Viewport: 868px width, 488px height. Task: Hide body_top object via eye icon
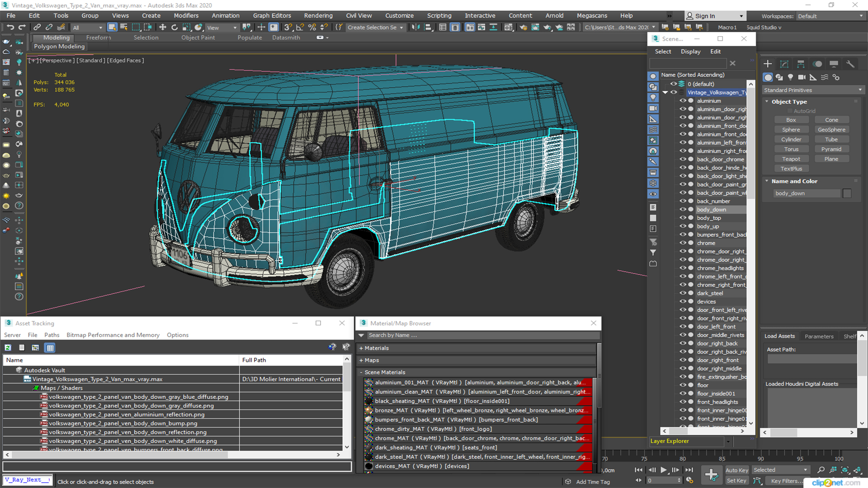(x=683, y=218)
